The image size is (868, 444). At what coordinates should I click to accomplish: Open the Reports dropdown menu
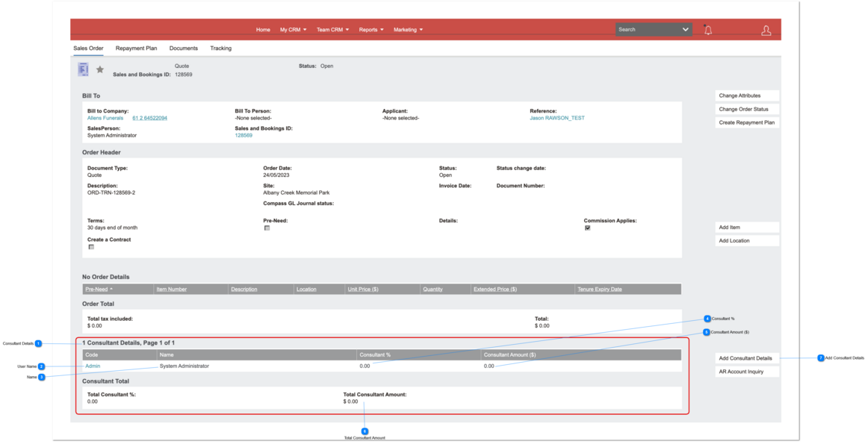click(371, 30)
